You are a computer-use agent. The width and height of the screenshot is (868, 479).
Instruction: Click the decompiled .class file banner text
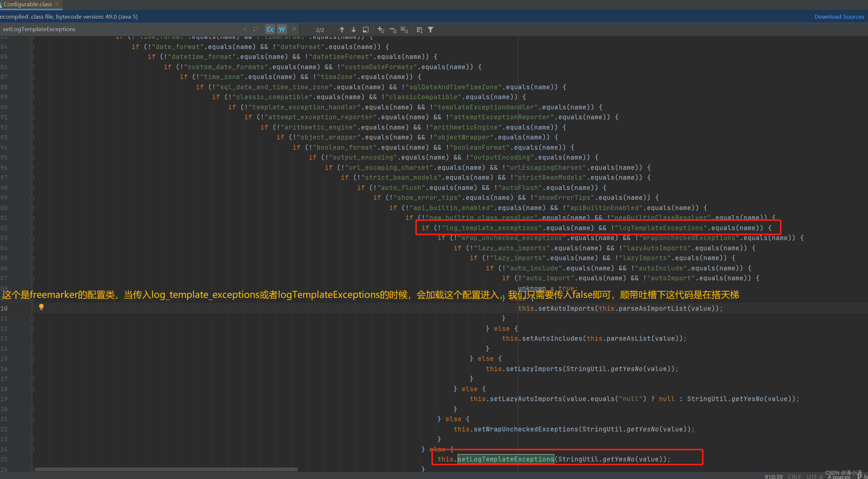(x=69, y=16)
